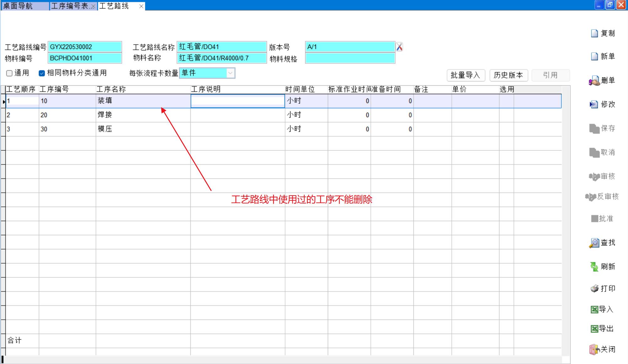Print the process route with 打印

pyautogui.click(x=594, y=288)
